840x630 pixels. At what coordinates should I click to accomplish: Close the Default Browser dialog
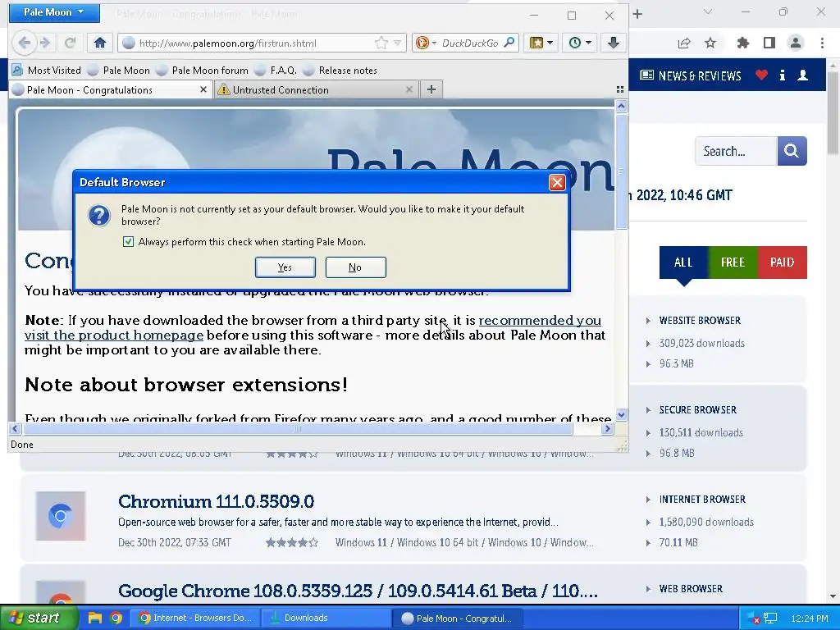pos(557,183)
